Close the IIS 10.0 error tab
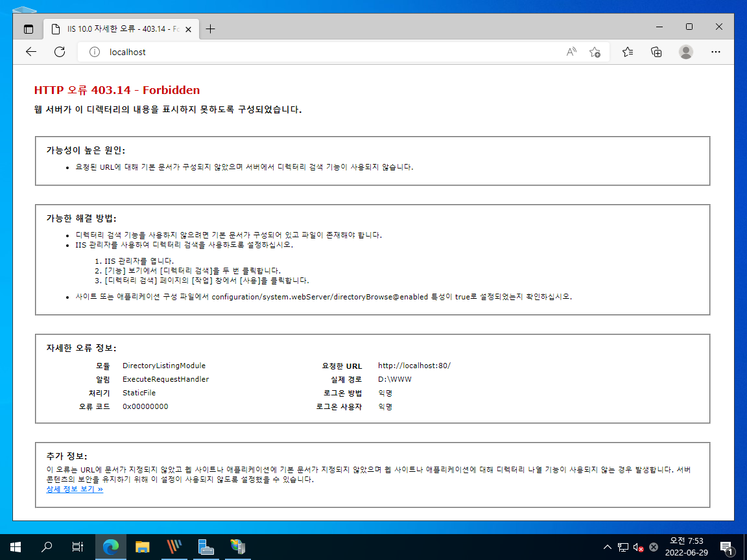Viewport: 747px width, 560px height. pyautogui.click(x=188, y=29)
